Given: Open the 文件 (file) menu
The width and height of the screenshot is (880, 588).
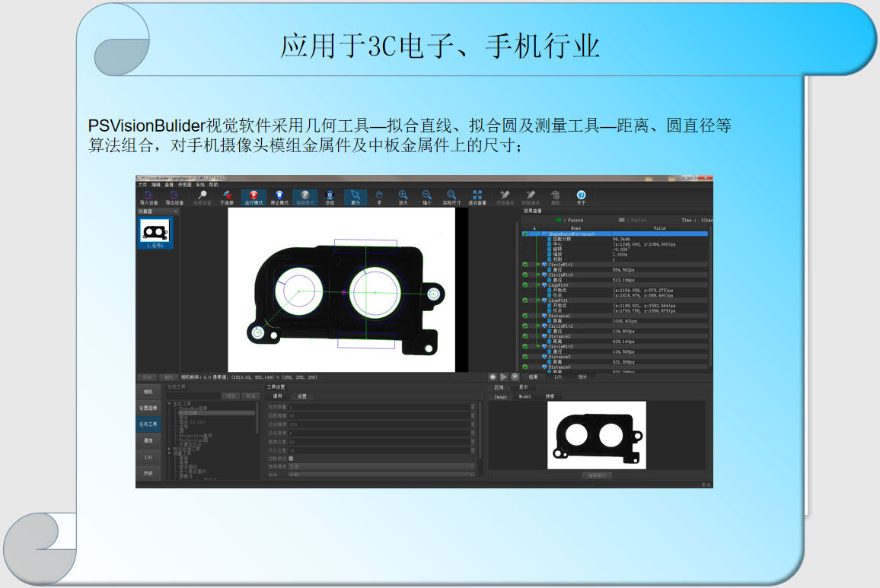Looking at the screenshot, I should coord(142,185).
